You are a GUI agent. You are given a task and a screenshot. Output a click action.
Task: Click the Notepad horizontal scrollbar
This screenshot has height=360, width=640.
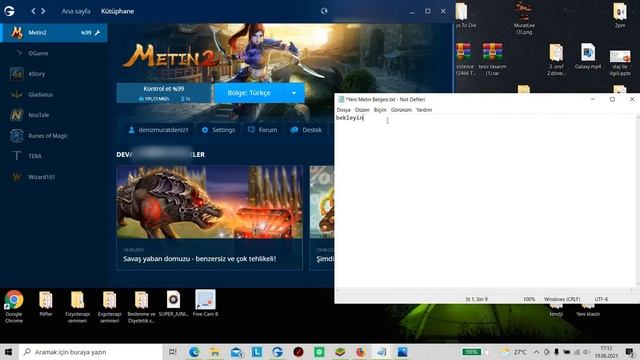pyautogui.click(x=485, y=290)
